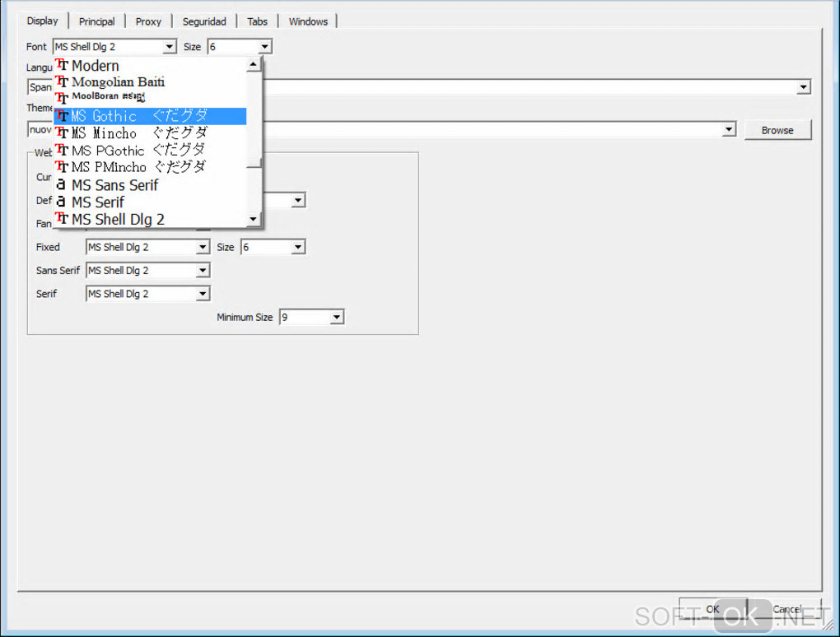Click raster font icon beside MS Serif
Viewport: 840px width, 637px height.
point(61,202)
